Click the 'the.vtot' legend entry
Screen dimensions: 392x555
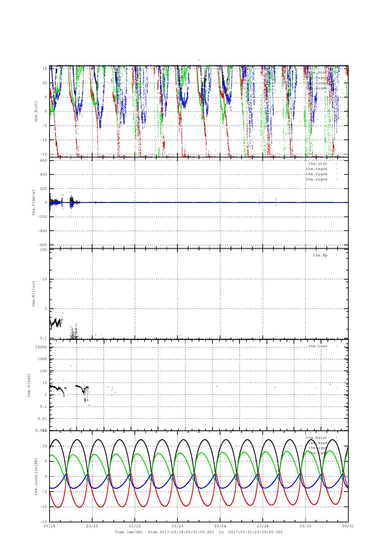coord(317,164)
